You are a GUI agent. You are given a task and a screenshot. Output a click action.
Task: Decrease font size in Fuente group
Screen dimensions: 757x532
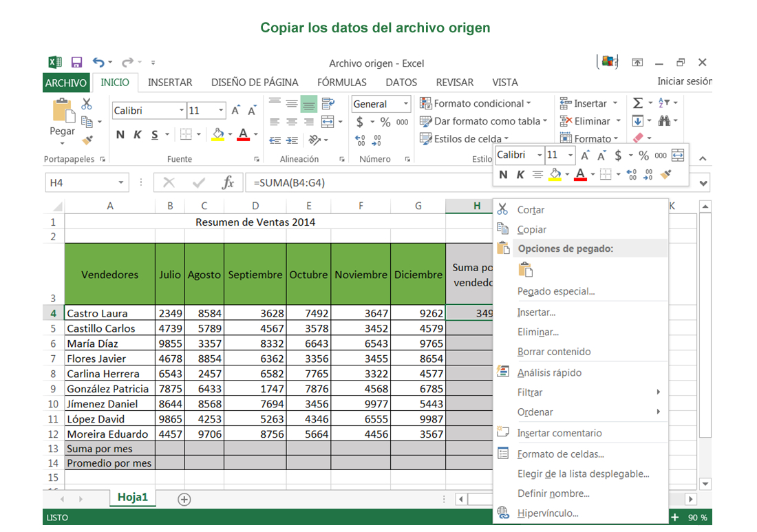[251, 111]
